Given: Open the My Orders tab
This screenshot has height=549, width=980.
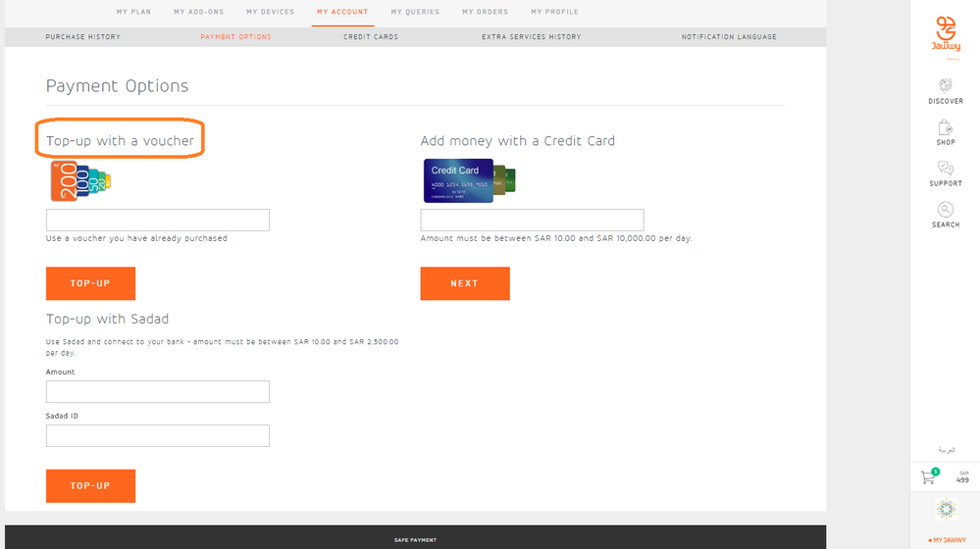Looking at the screenshot, I should [x=485, y=12].
